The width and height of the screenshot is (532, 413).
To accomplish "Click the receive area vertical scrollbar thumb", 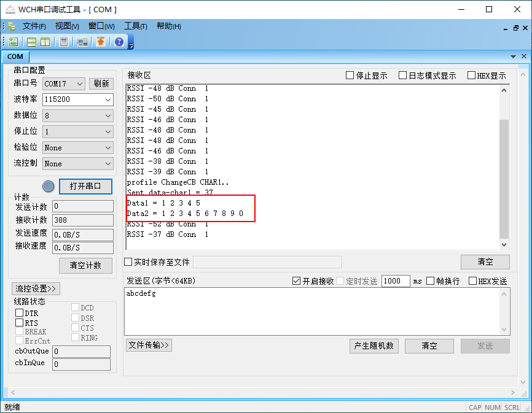I will [x=504, y=179].
